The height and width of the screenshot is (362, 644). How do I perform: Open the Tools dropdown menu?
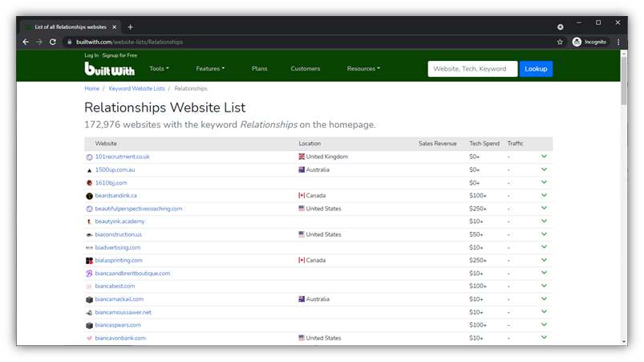point(159,68)
